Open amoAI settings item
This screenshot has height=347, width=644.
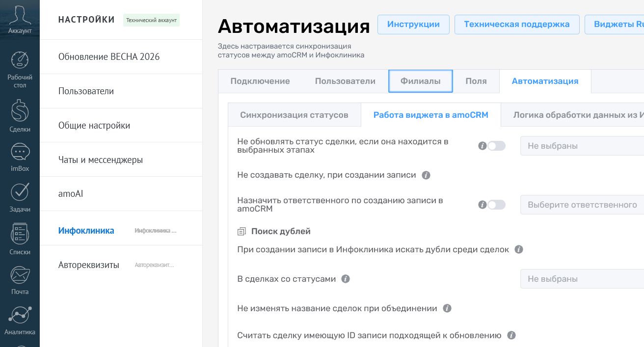pos(121,194)
